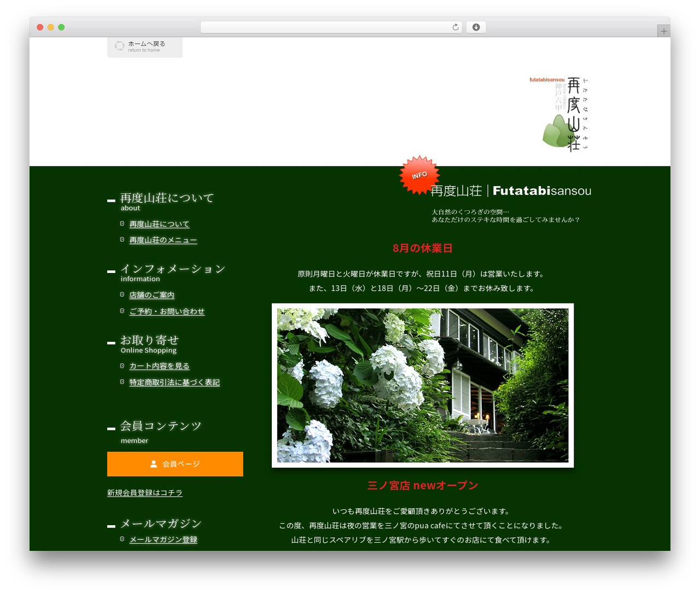The height and width of the screenshot is (593, 700).
Task: Click the bullet icon beside 店舗のご案内
Action: (x=122, y=295)
